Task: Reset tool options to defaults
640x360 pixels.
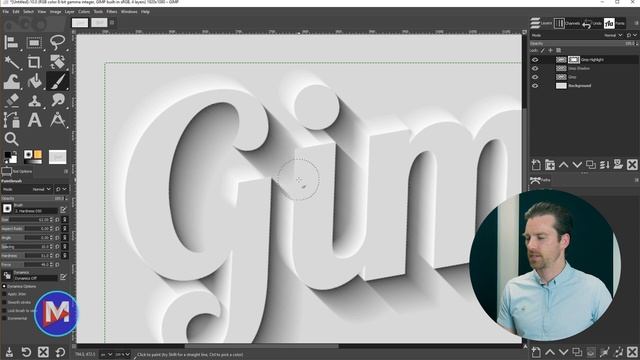Action: click(x=60, y=352)
